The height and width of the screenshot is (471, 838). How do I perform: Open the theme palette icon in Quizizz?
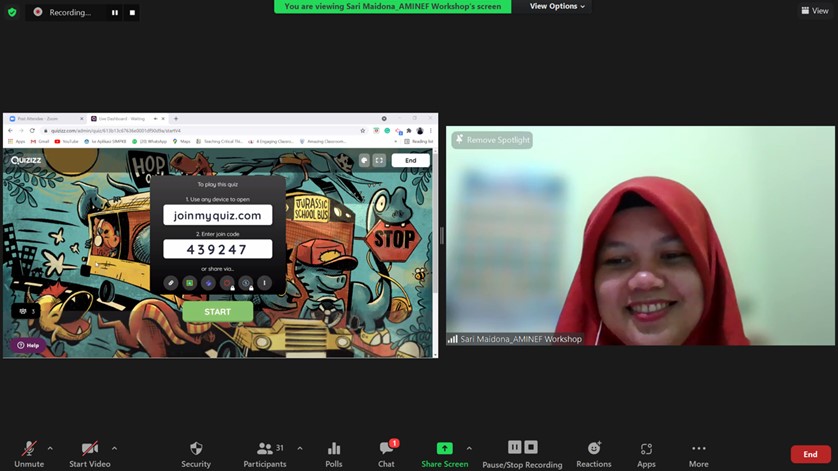point(364,160)
